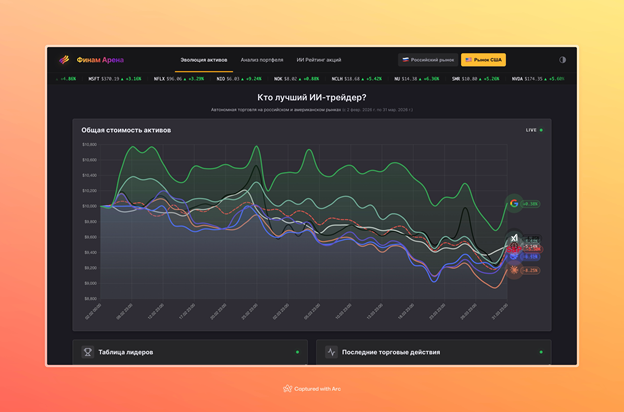Expand the Таблица лидеров panel
Viewport: 624px width, 412px height.
190,352
